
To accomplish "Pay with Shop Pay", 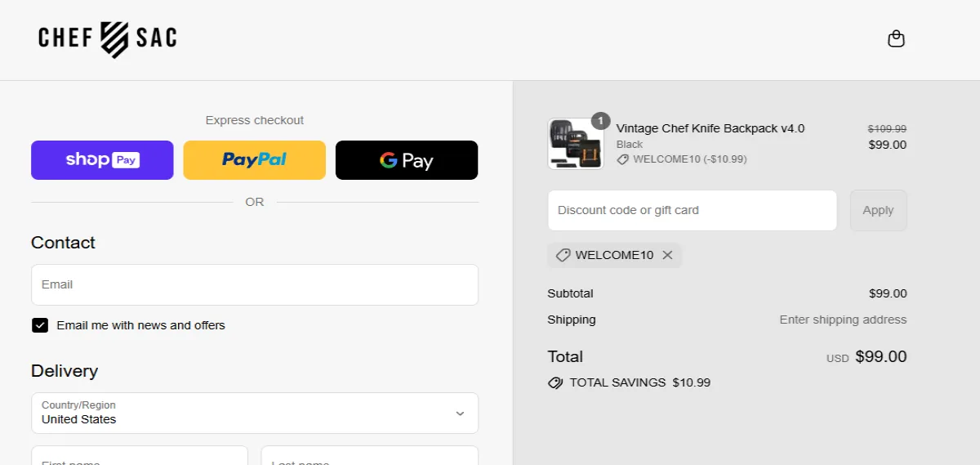I will pyautogui.click(x=102, y=160).
